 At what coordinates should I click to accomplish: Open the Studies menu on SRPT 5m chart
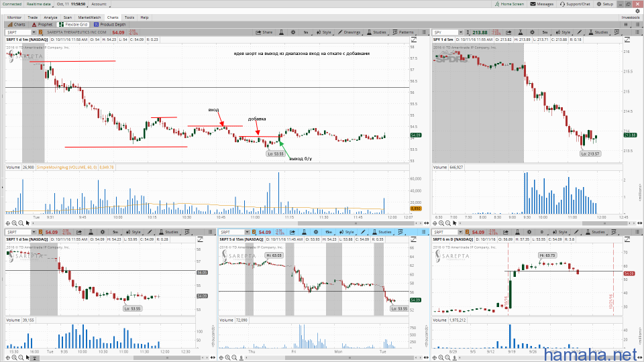168,232
